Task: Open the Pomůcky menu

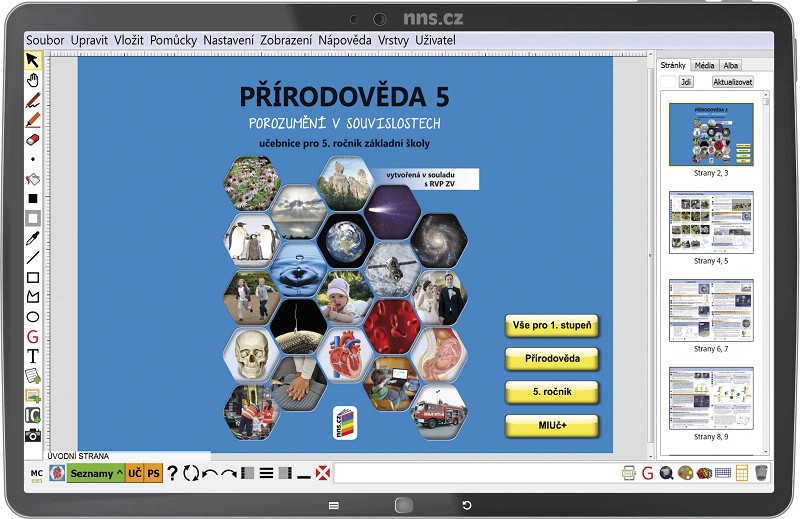Action: pyautogui.click(x=173, y=40)
